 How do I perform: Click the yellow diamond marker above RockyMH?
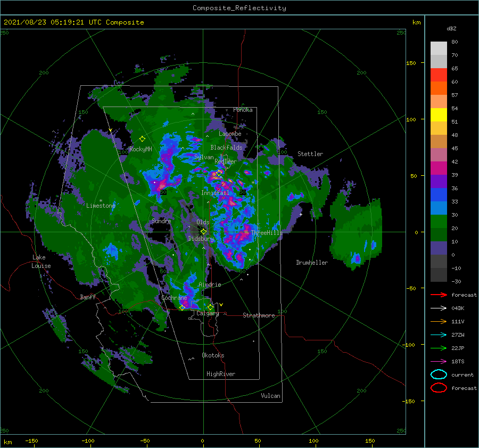point(142,139)
